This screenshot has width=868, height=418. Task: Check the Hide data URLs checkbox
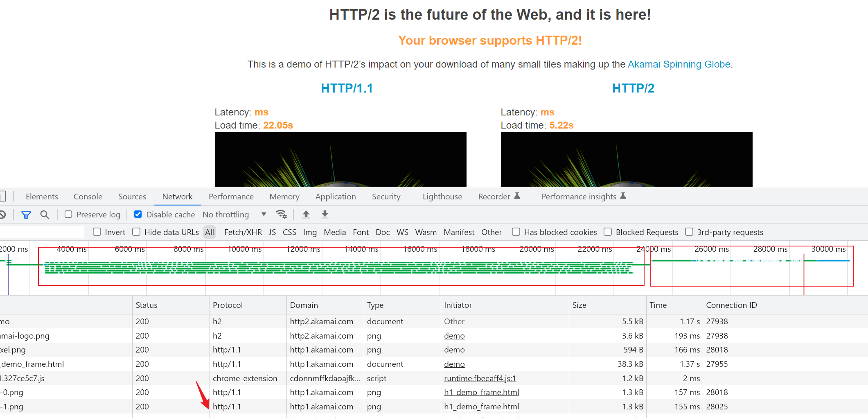pyautogui.click(x=136, y=232)
